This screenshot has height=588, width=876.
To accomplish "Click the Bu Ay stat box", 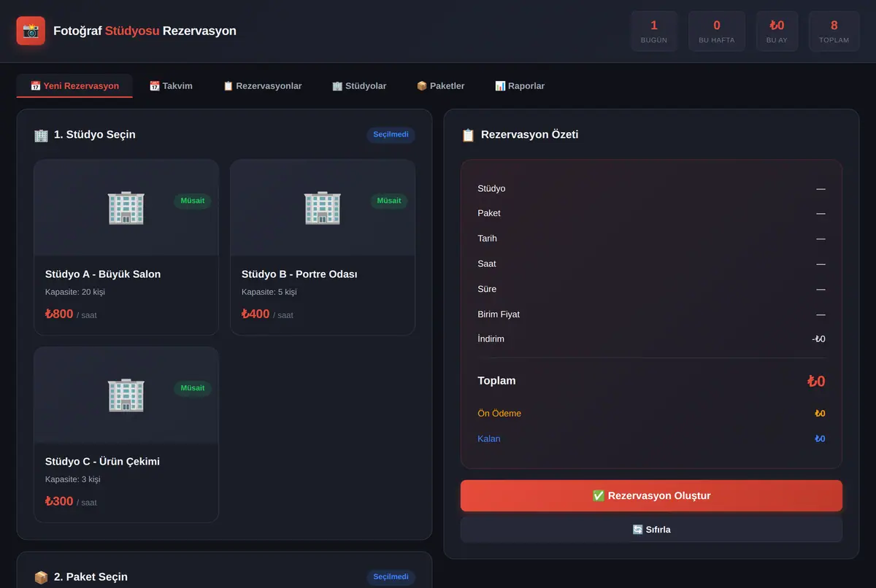I will [777, 31].
